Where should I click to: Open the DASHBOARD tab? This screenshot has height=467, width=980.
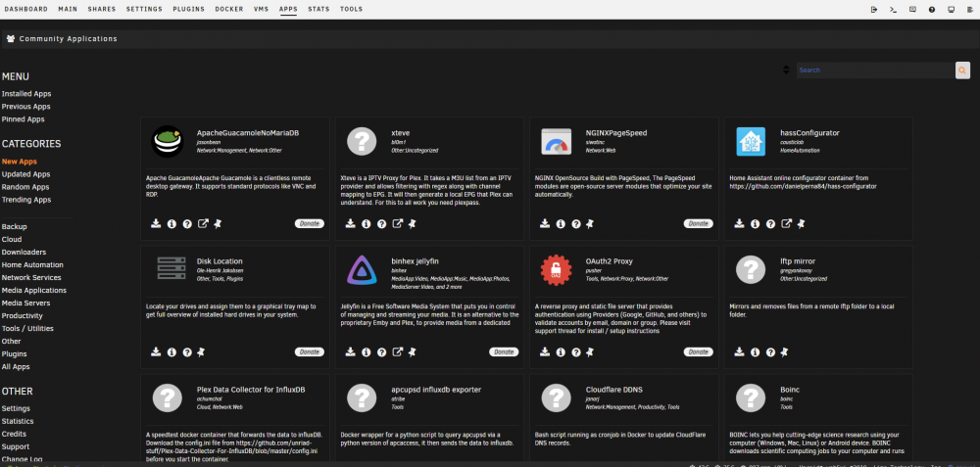(26, 10)
